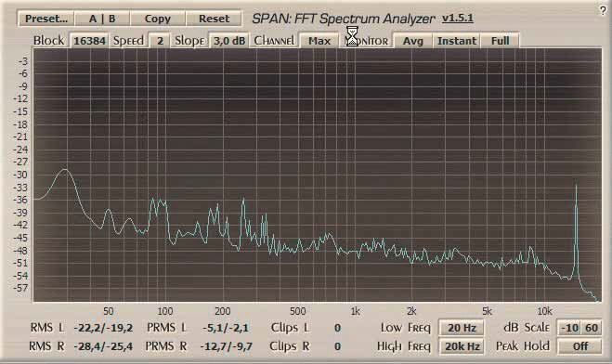Viewport: 612px width, 364px height.
Task: Adjust Slope value 3,0 dB
Action: 229,41
